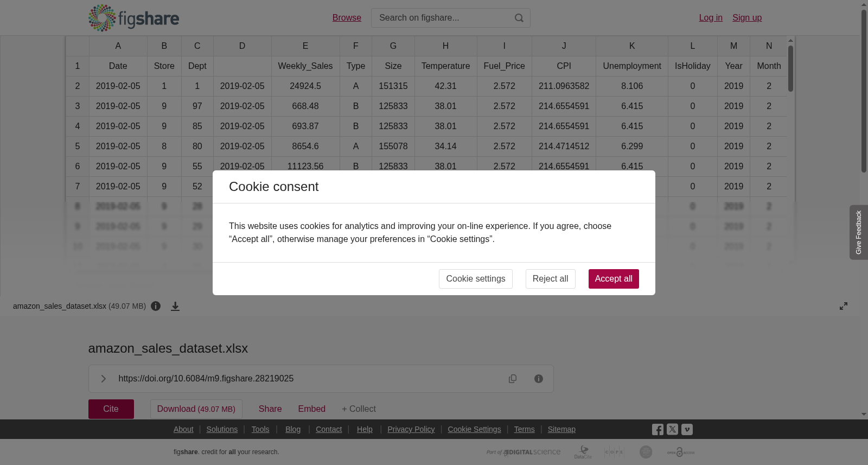Viewport: 868px width, 465px height.
Task: Open Privacy Policy footer link
Action: click(x=411, y=429)
